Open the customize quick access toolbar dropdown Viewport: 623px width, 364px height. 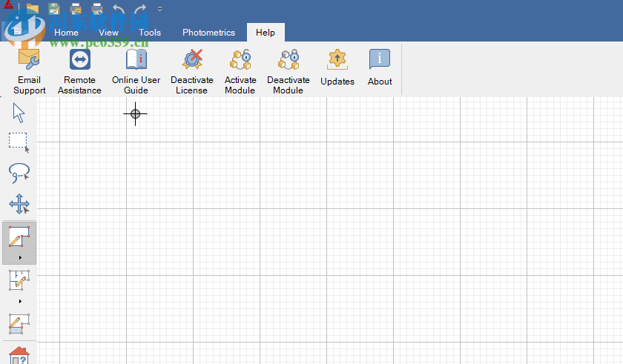pyautogui.click(x=159, y=9)
